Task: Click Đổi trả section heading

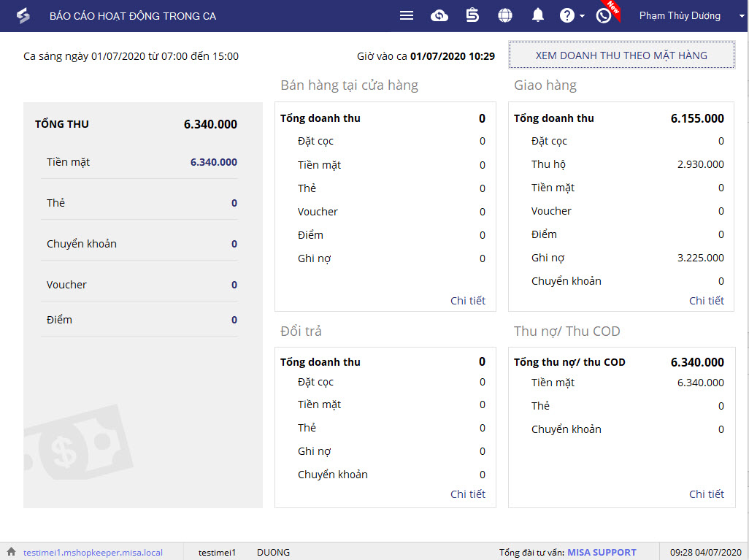Action: pos(301,331)
